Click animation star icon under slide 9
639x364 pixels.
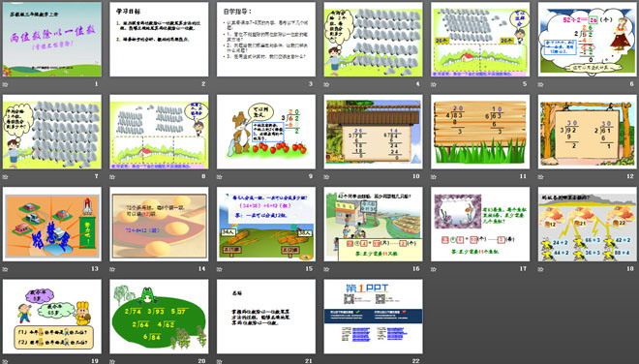[220, 177]
